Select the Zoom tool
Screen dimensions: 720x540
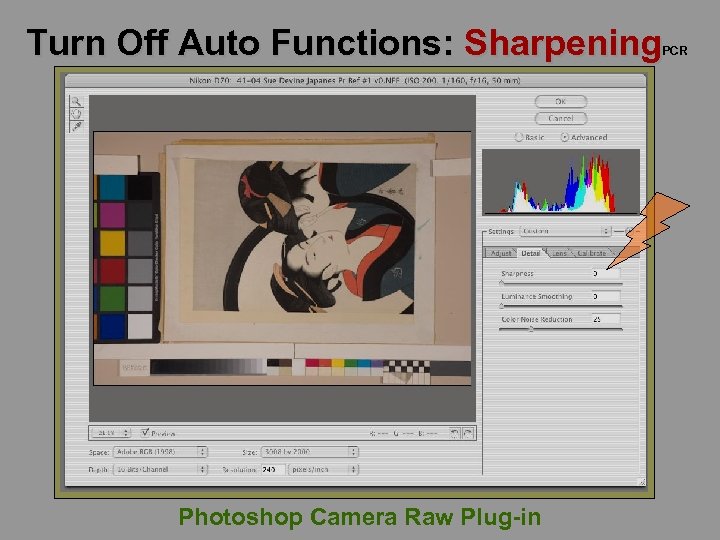tap(76, 101)
